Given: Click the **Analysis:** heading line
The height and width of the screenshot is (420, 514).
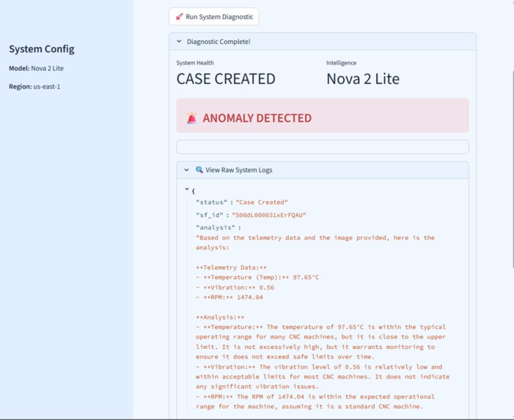Looking at the screenshot, I should pos(220,317).
